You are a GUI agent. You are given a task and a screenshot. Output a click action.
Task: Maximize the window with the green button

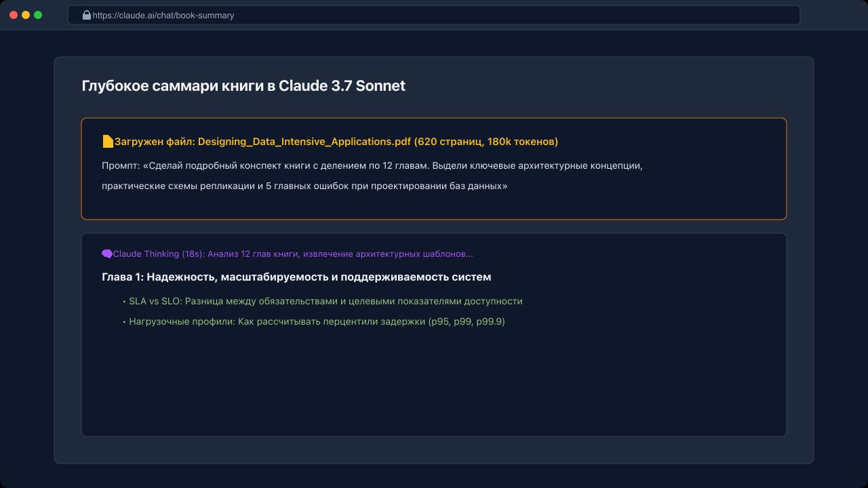pos(38,15)
